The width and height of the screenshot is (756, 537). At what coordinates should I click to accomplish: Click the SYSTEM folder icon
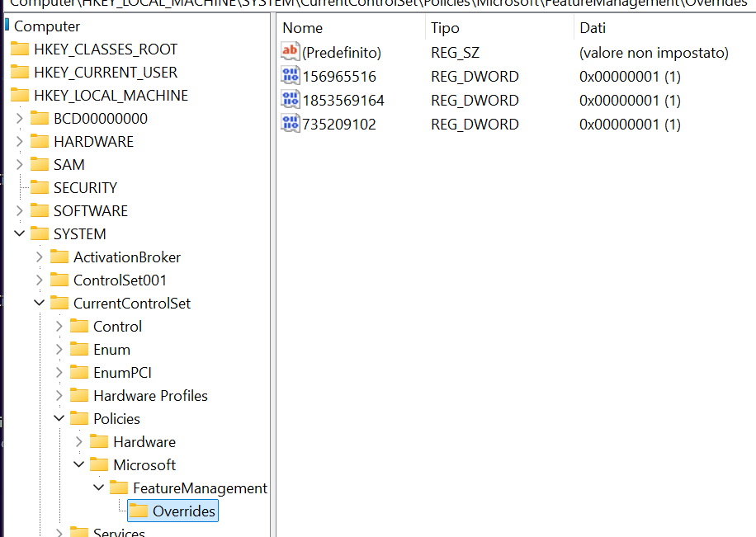pyautogui.click(x=40, y=233)
